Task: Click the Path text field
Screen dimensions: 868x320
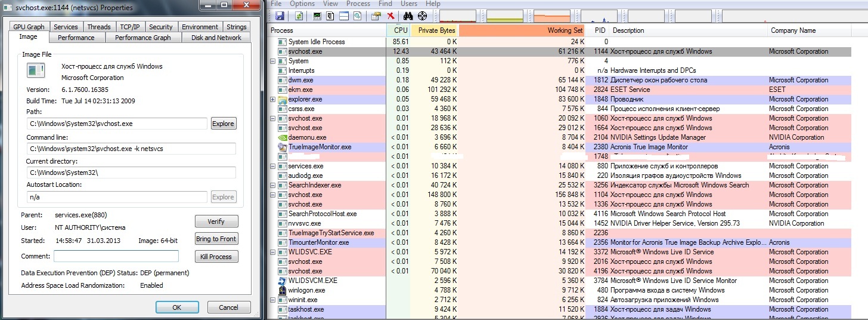Action: (x=117, y=124)
